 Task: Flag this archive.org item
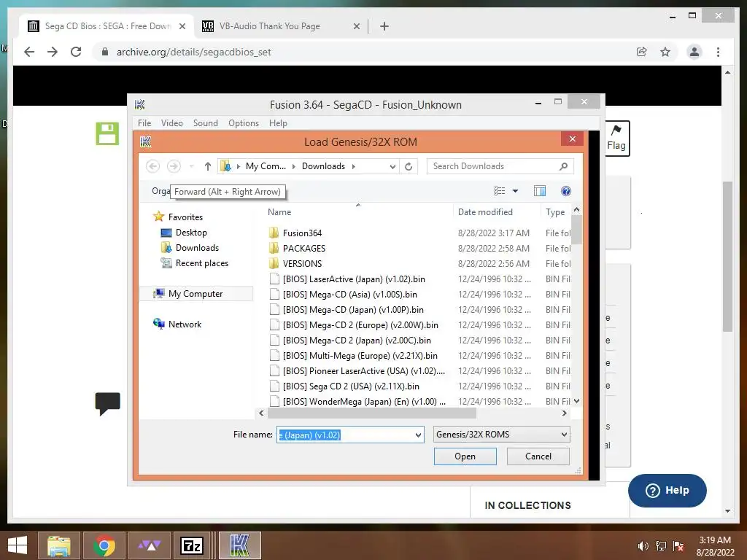click(x=616, y=138)
